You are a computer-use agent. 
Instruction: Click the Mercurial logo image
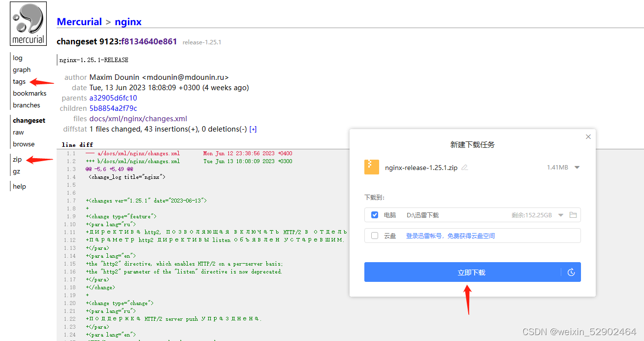pos(29,24)
